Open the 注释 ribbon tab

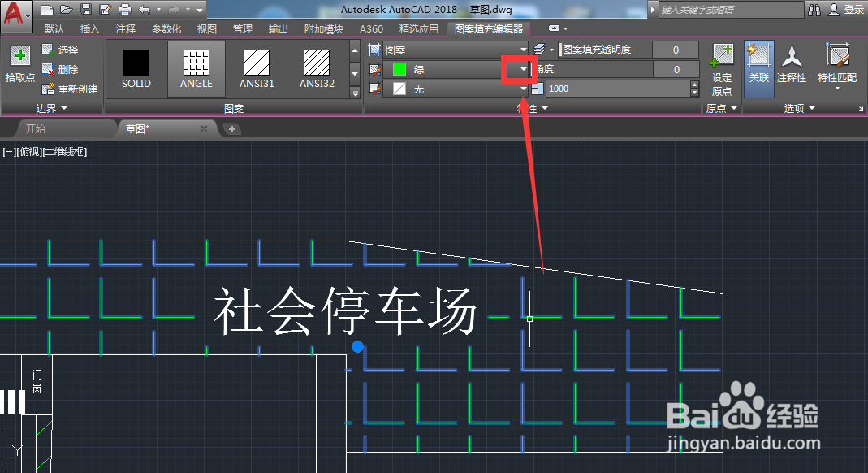[x=126, y=28]
